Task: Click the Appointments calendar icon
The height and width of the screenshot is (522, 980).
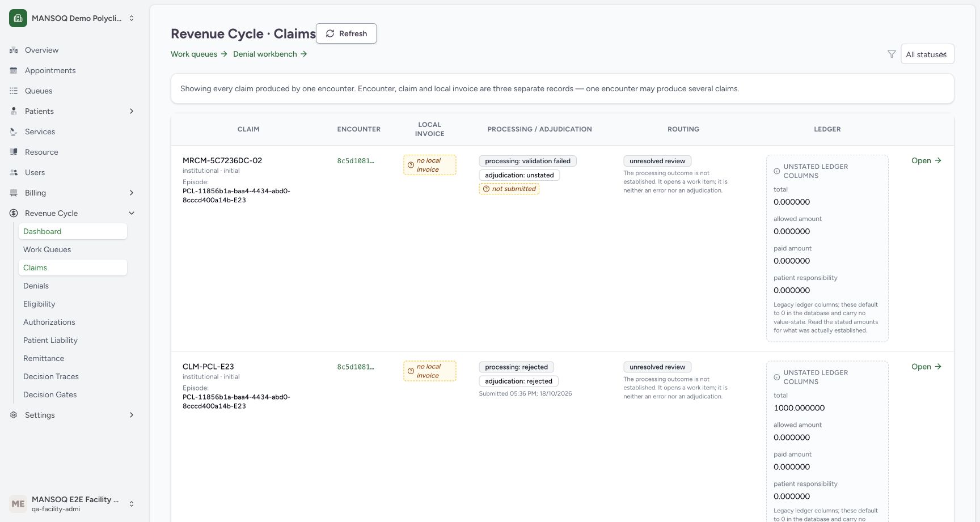Action: click(x=14, y=71)
